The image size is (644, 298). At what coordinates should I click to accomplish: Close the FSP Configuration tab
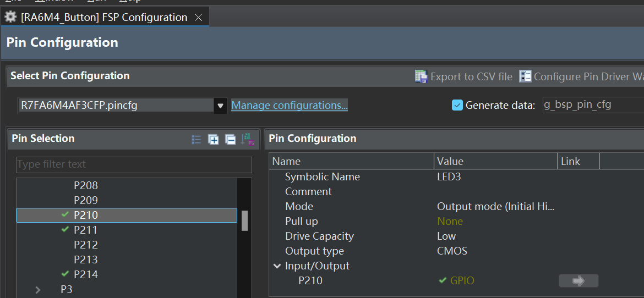point(198,17)
